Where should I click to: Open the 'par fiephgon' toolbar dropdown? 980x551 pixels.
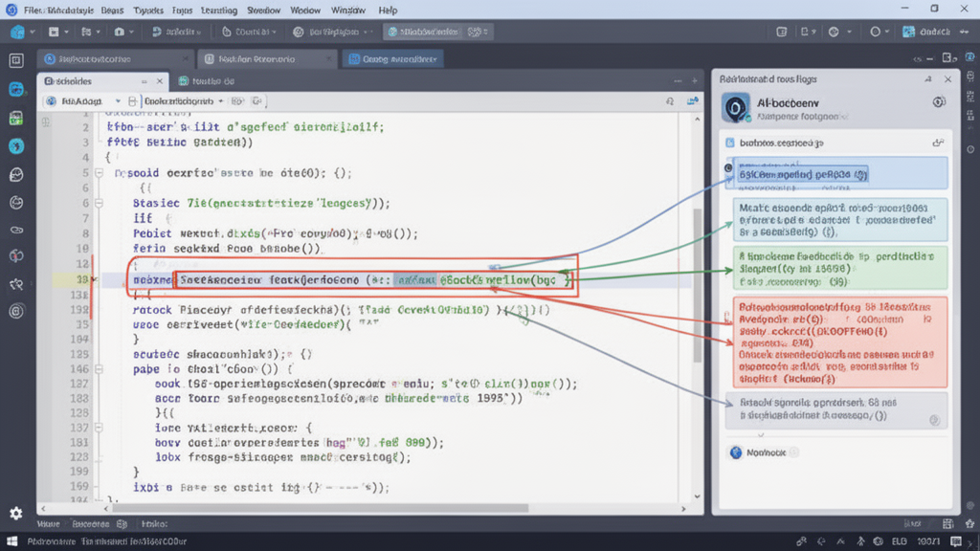[x=332, y=32]
